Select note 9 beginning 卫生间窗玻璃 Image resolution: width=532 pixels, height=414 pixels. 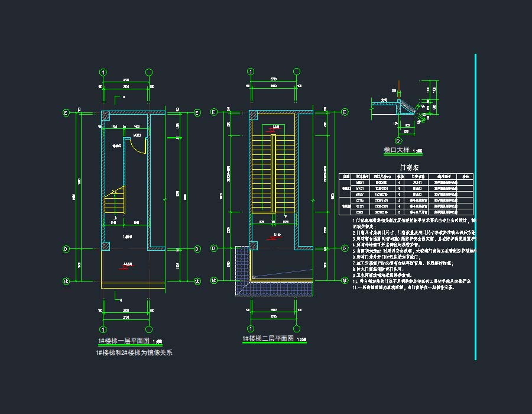[382, 275]
